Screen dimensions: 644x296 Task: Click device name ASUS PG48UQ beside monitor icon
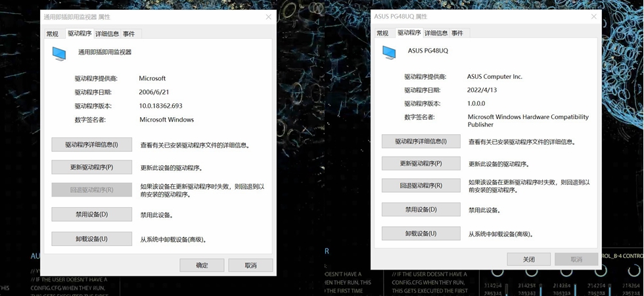(428, 51)
